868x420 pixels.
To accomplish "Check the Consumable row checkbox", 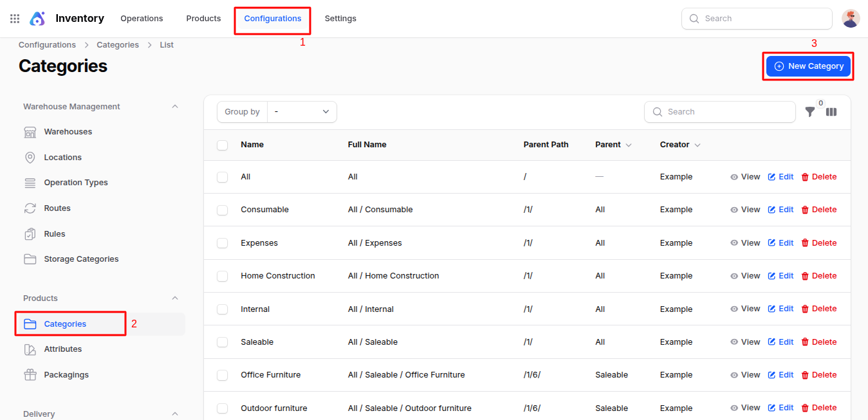I will click(222, 209).
